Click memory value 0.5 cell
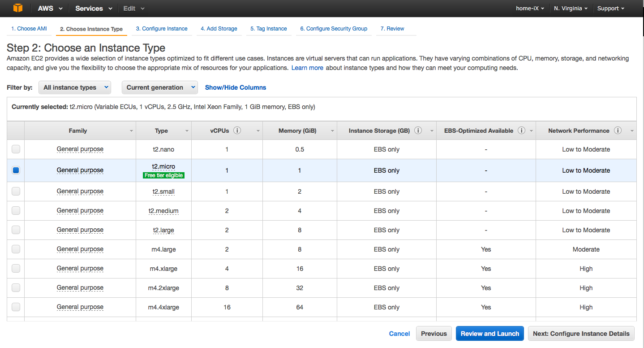The image size is (644, 348). point(300,149)
